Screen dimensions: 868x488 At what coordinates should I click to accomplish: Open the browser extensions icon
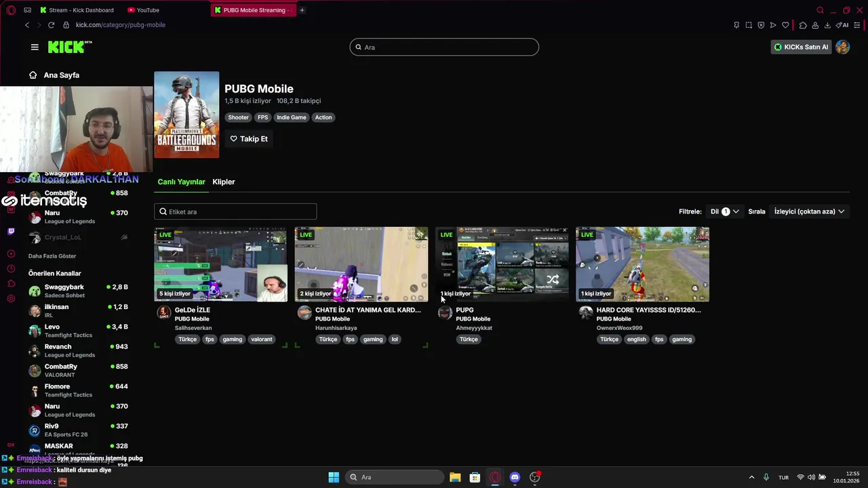coord(803,25)
